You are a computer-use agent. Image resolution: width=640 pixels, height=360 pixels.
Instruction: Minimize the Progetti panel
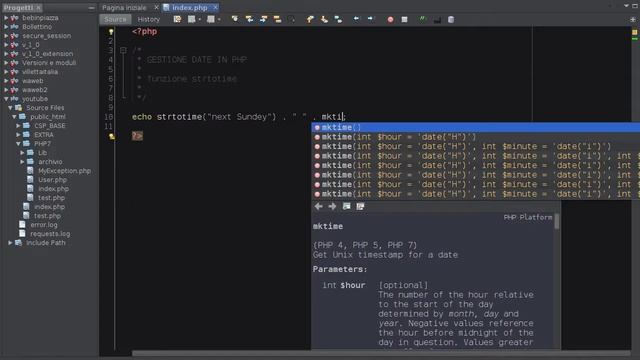click(x=91, y=8)
